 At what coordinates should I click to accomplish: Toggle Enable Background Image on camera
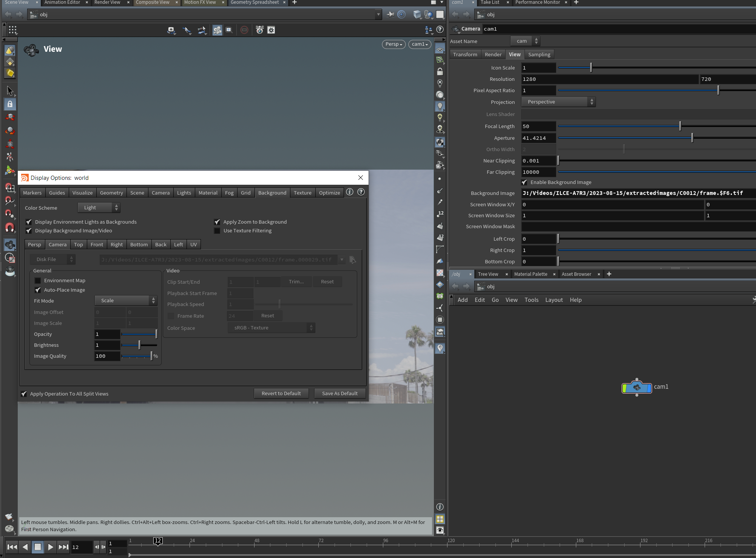tap(525, 182)
